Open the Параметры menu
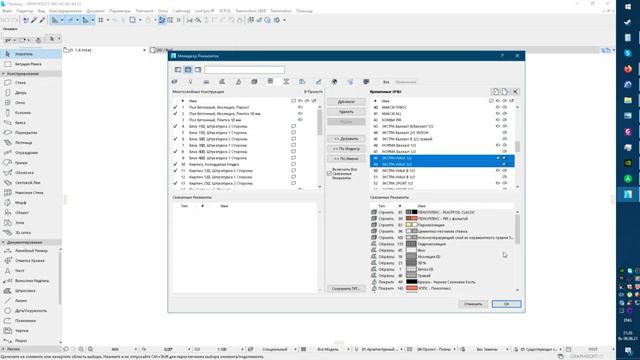This screenshot has width=640, height=360. click(x=120, y=11)
